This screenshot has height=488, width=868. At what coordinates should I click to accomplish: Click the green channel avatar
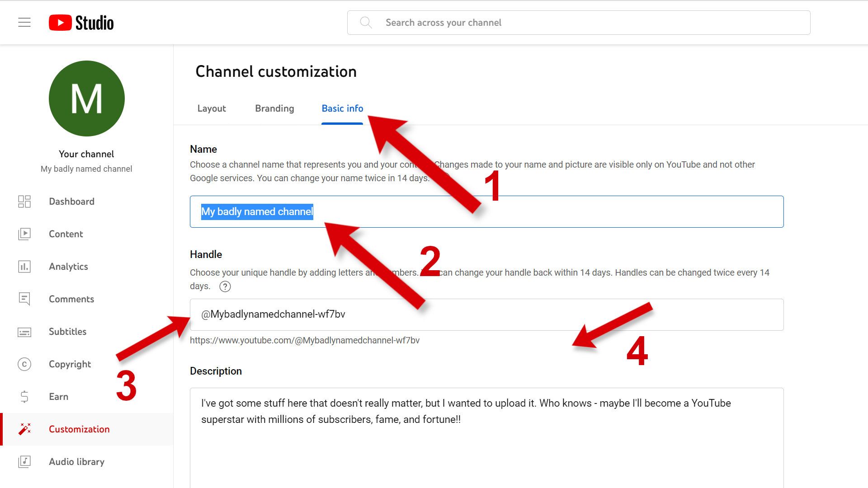point(86,99)
